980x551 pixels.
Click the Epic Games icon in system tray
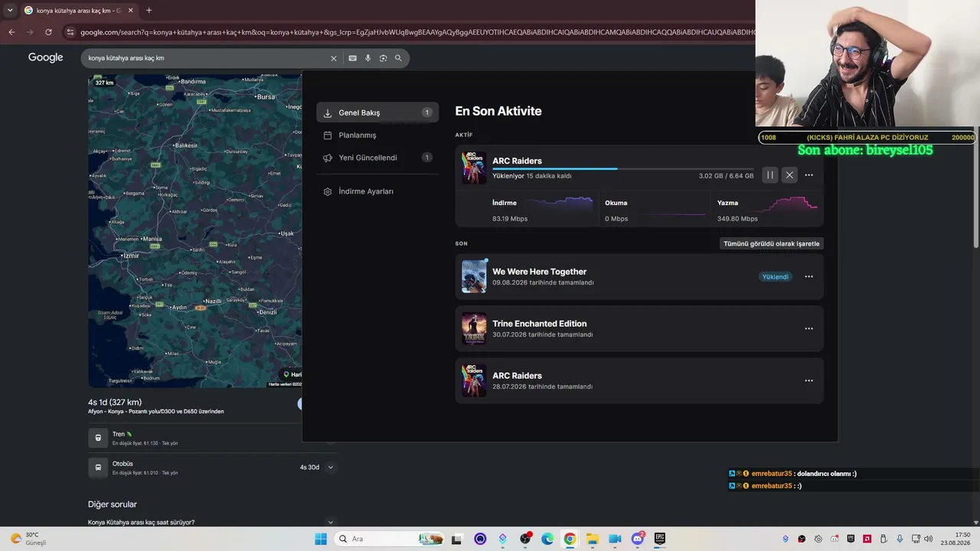[x=851, y=539]
